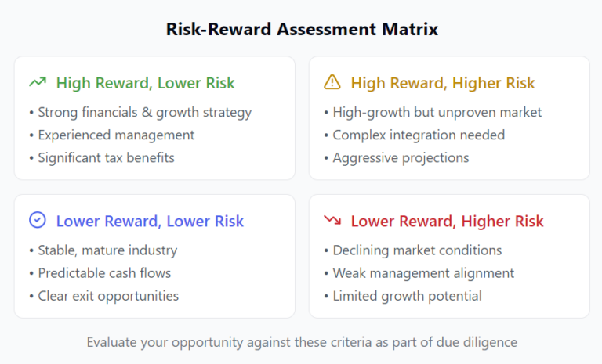Viewport: 602px width, 364px height.
Task: Select the Risk-Reward Assessment Matrix title
Action: point(301,29)
